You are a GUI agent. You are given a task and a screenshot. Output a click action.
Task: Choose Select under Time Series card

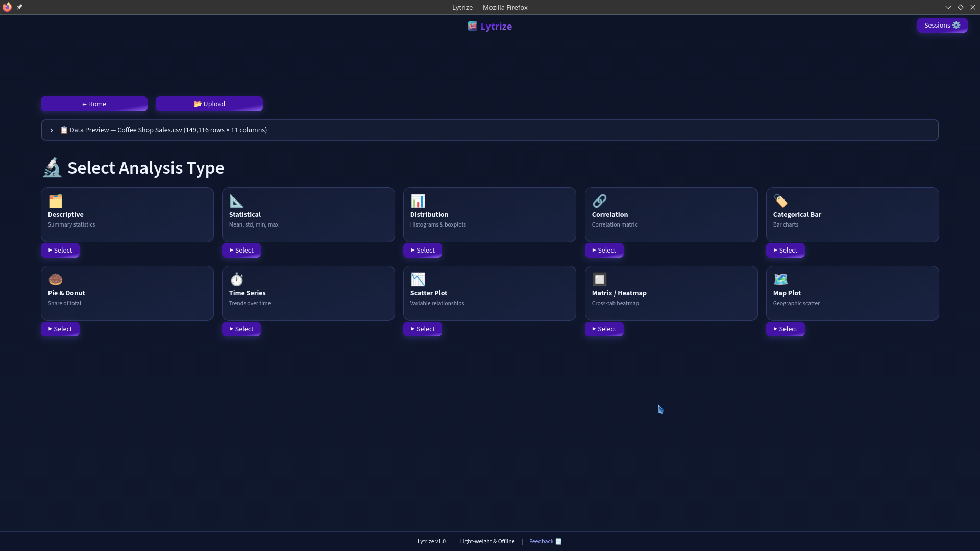click(241, 329)
